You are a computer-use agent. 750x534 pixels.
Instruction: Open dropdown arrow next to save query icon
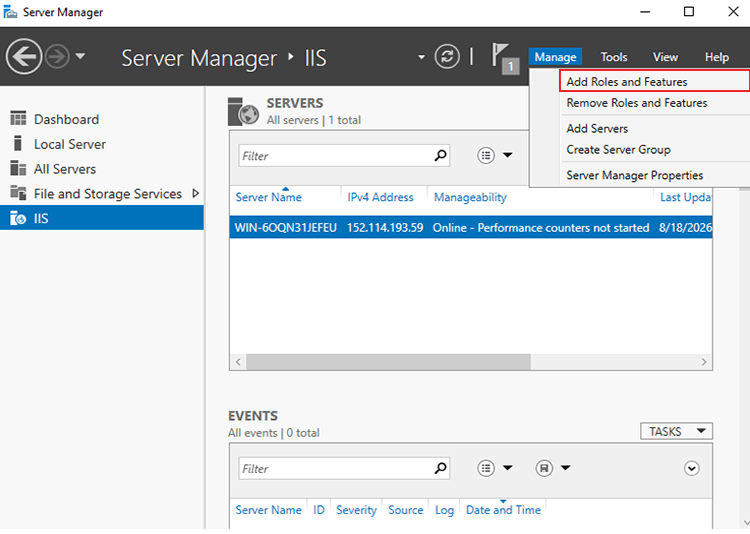pyautogui.click(x=566, y=468)
